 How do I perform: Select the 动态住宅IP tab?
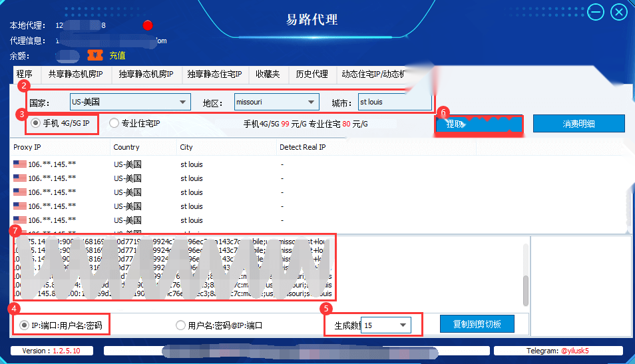click(373, 74)
